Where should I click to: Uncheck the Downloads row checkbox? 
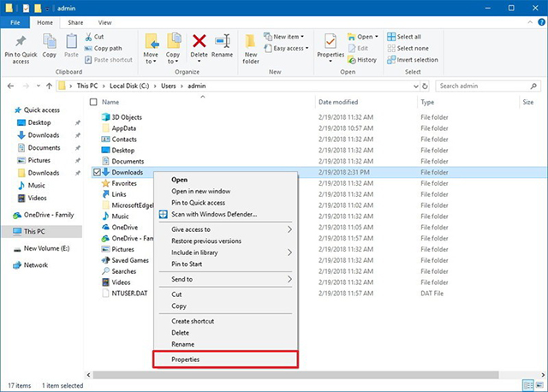coord(97,172)
